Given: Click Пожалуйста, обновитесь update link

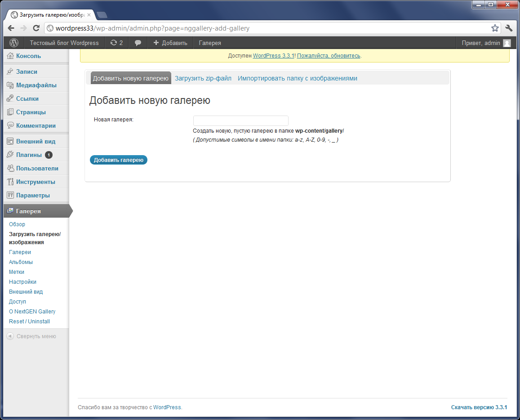Looking at the screenshot, I should click(329, 56).
